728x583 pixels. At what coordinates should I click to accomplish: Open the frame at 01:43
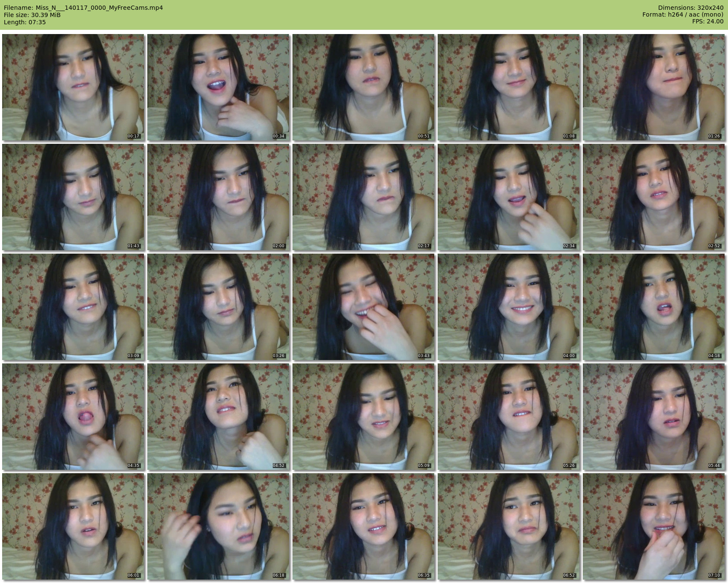pos(73,197)
